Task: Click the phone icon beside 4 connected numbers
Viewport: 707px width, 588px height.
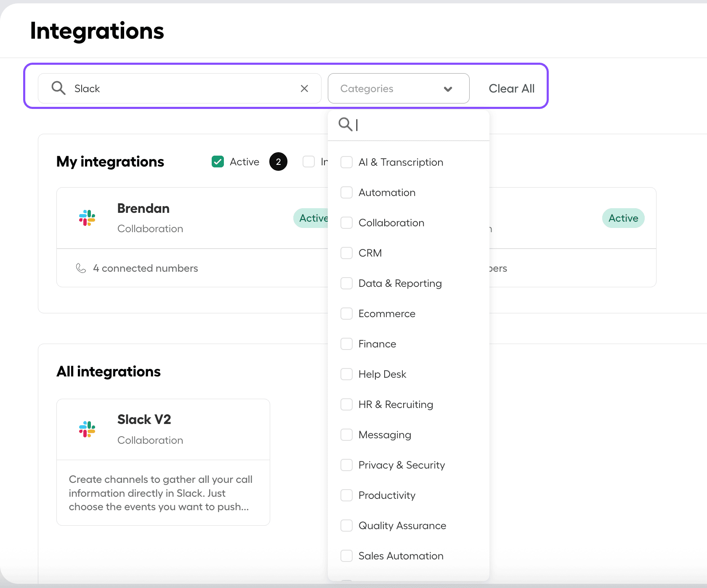Action: click(x=81, y=268)
